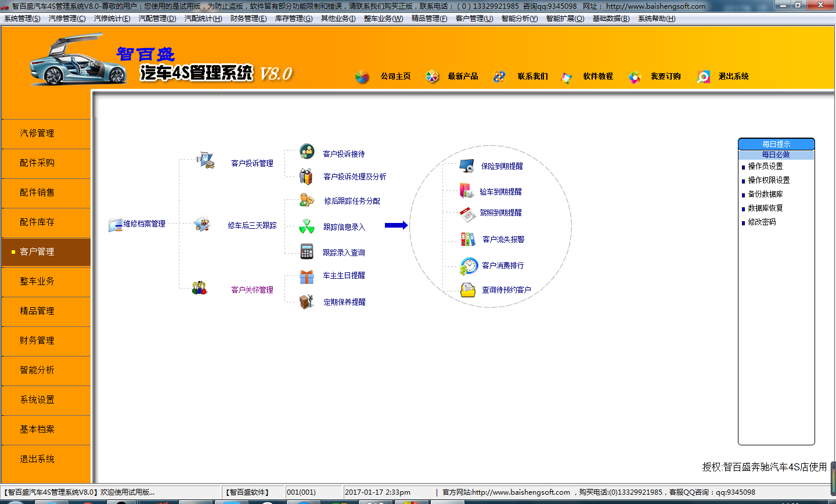Select 财务管理 in left sidebar

(x=46, y=341)
